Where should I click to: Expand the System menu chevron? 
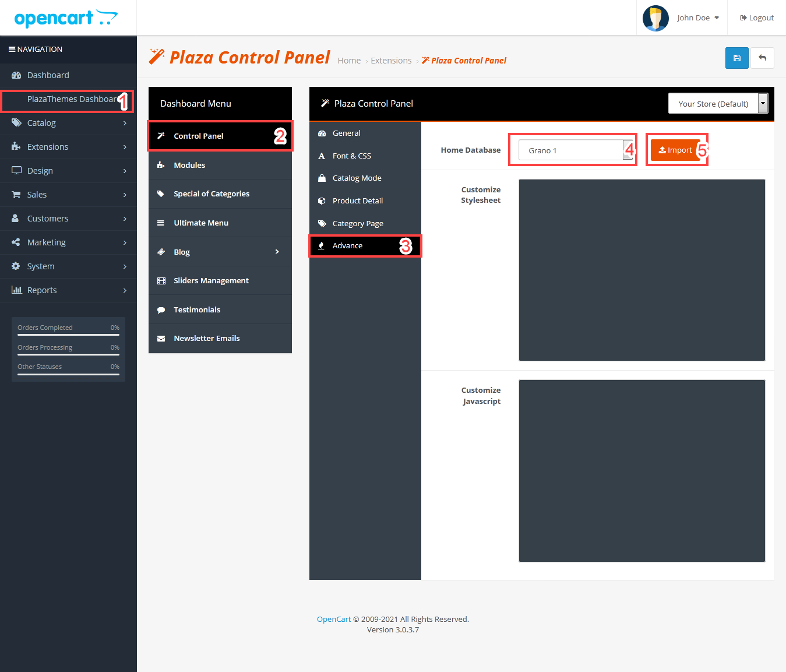(x=125, y=266)
